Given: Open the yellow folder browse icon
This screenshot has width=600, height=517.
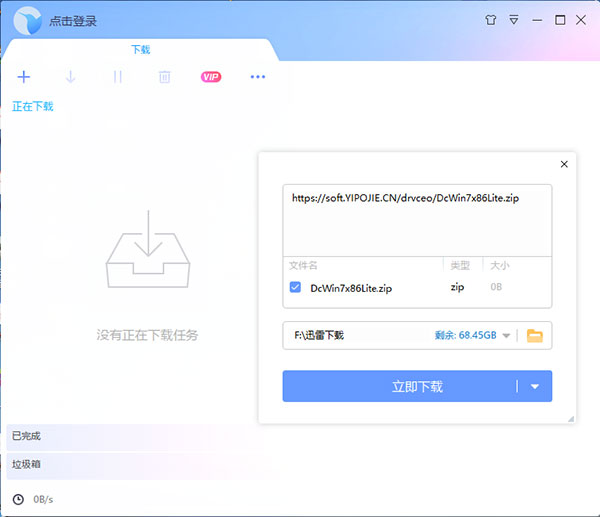Looking at the screenshot, I should click(535, 336).
